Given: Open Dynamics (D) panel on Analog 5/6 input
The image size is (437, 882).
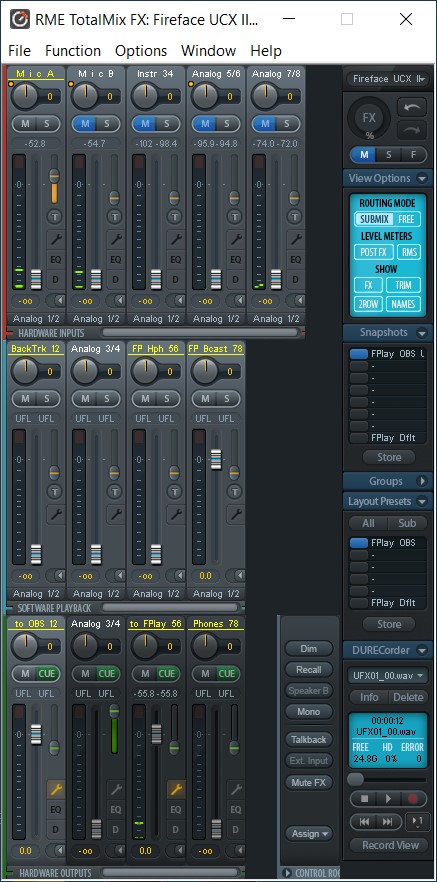Looking at the screenshot, I should 236,279.
